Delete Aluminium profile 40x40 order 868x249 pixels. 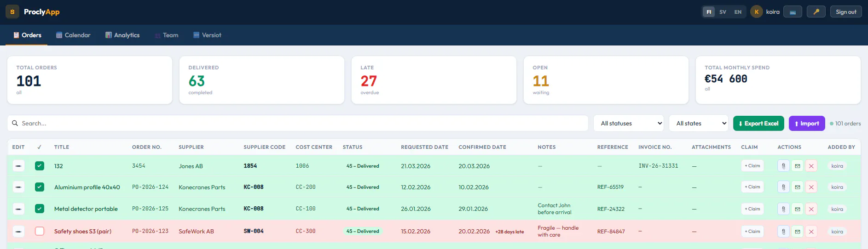click(811, 187)
